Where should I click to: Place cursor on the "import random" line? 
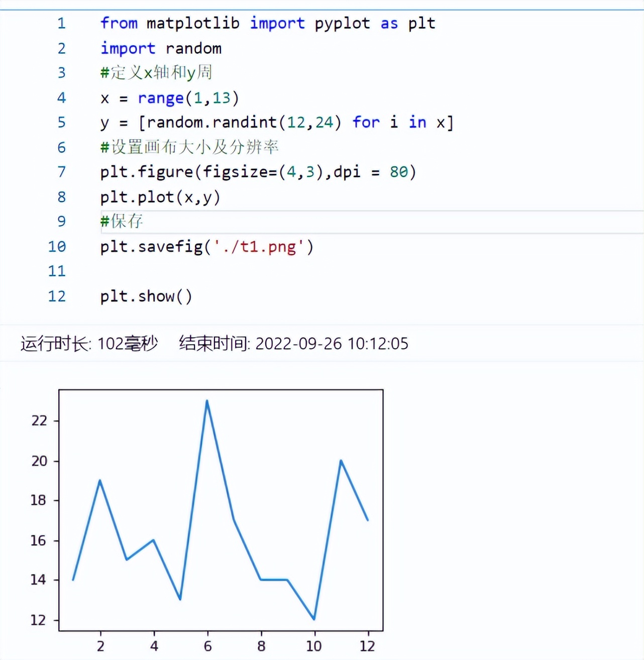(x=161, y=48)
